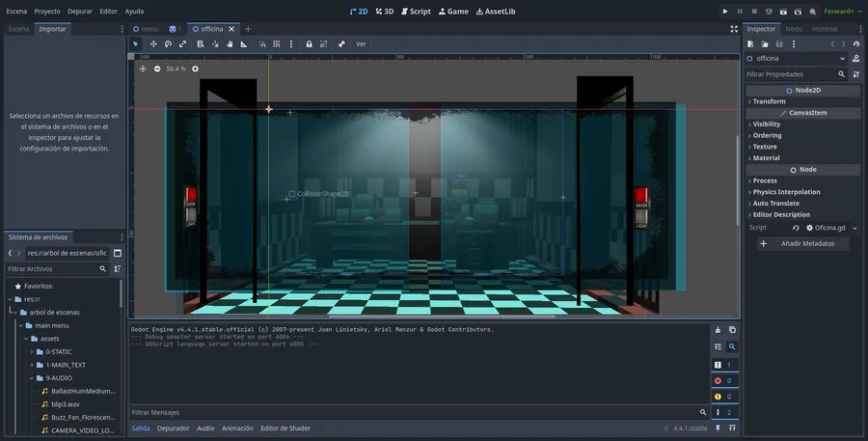Open the Proyecto menu

pos(47,11)
